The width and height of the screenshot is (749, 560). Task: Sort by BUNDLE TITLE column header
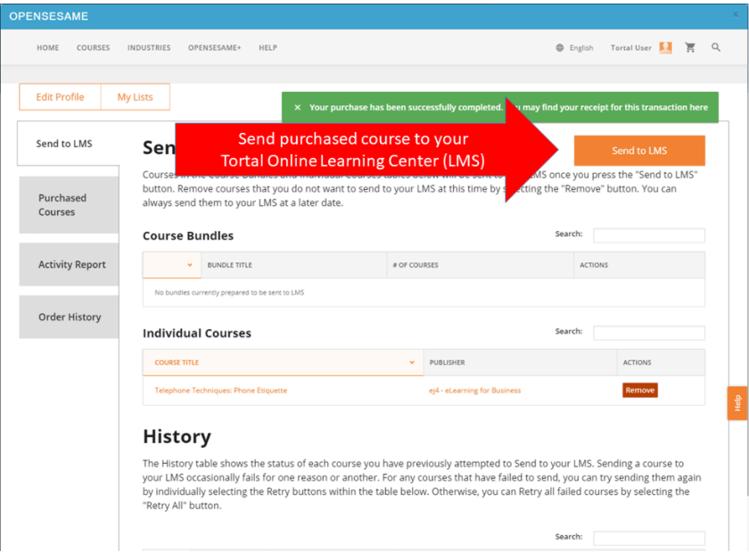tap(293, 265)
